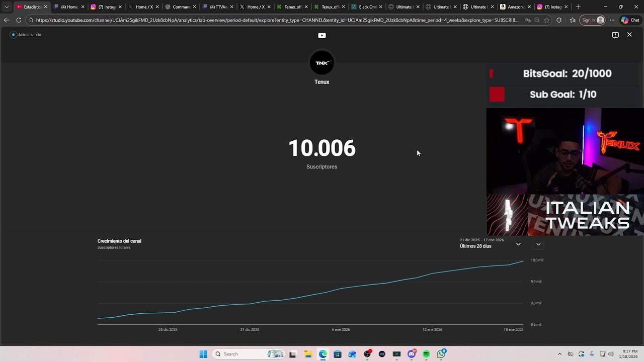
Task: Close the Command tab
Action: pyautogui.click(x=194, y=7)
